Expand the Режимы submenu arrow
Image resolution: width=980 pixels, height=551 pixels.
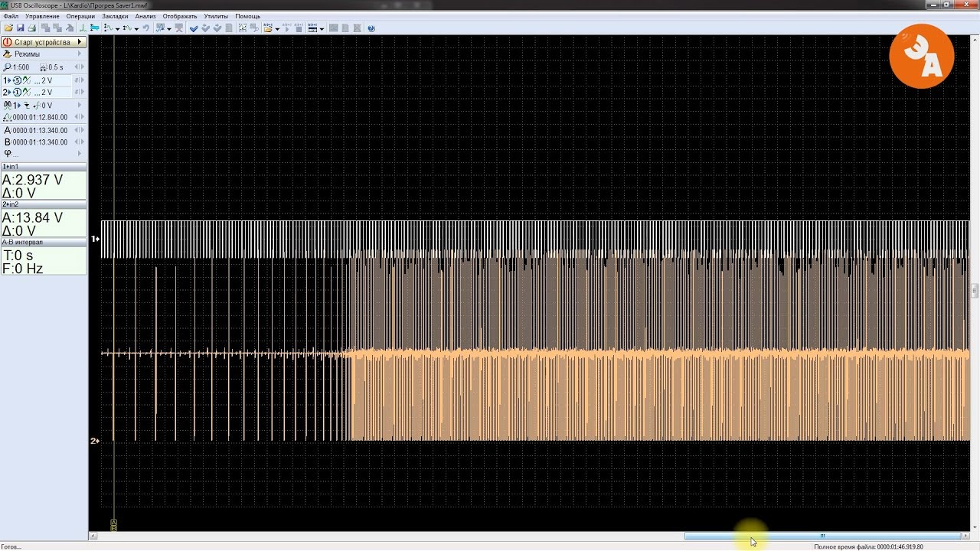coord(80,54)
